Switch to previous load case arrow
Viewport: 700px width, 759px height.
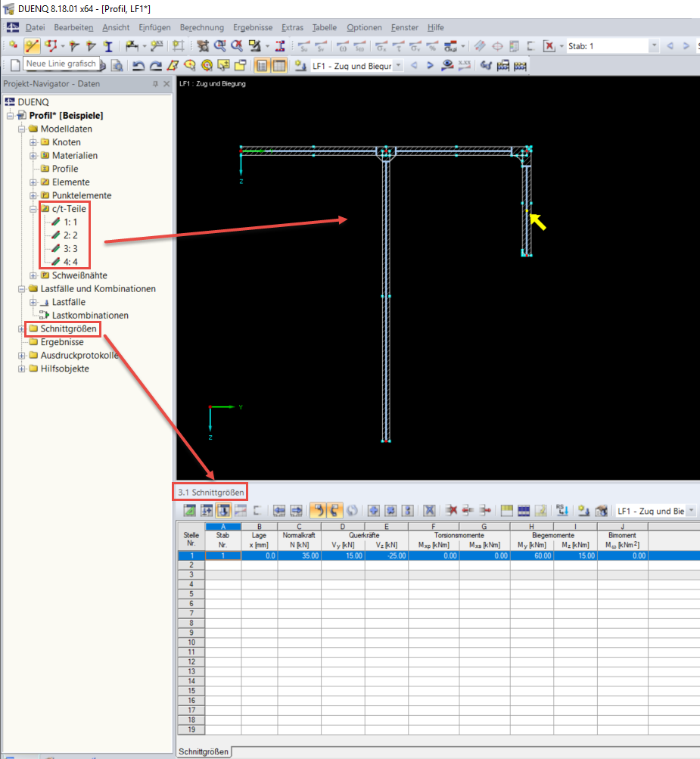415,65
